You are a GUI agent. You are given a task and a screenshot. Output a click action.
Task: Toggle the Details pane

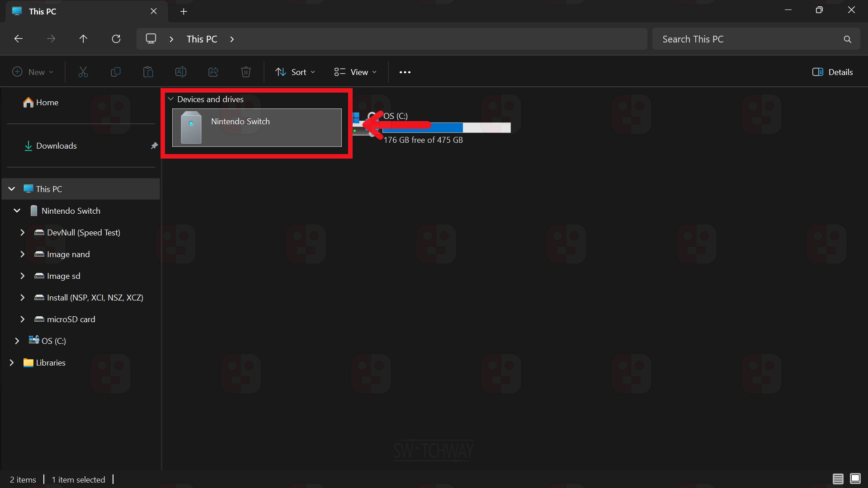pyautogui.click(x=832, y=72)
